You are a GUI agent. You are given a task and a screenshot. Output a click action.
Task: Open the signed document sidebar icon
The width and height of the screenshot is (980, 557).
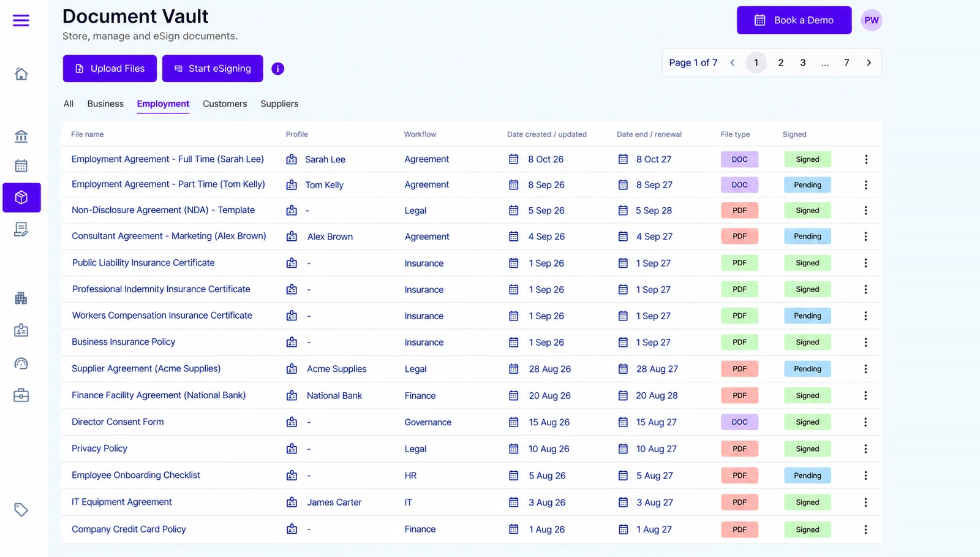21,229
